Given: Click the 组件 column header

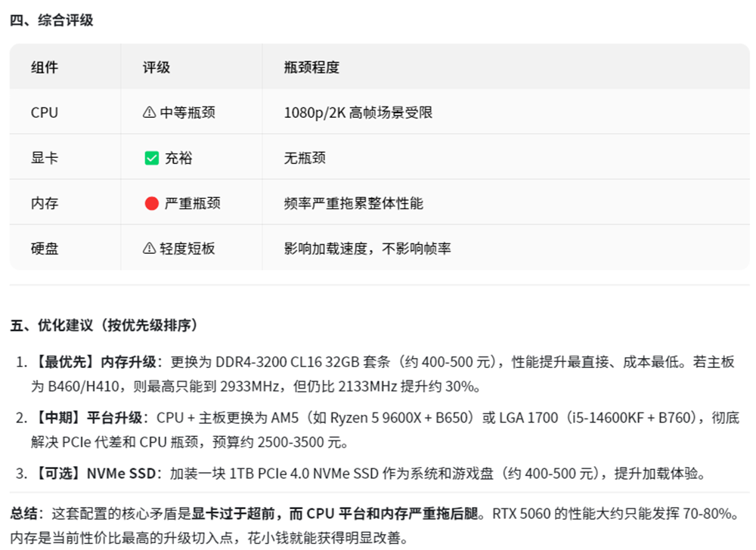Looking at the screenshot, I should [45, 67].
